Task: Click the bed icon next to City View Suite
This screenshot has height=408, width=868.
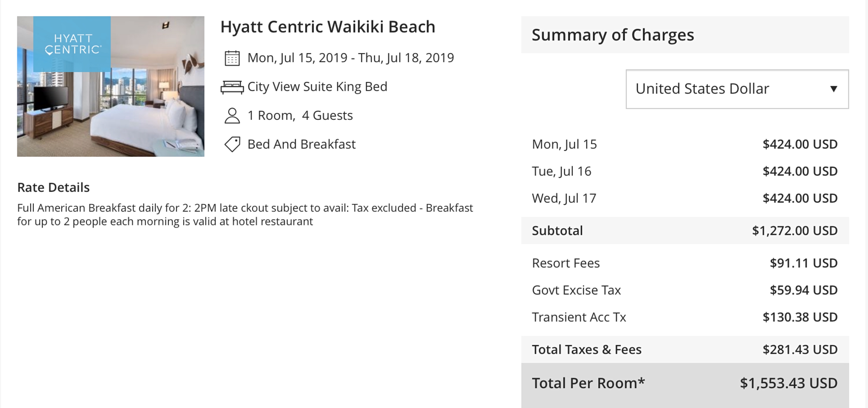Action: 232,87
